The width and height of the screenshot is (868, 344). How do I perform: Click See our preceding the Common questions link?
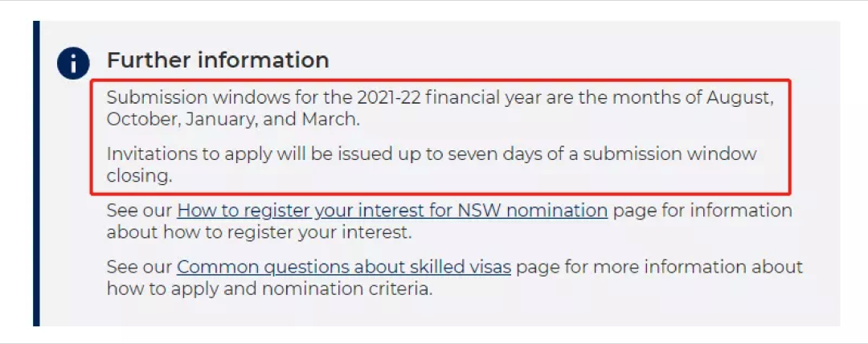140,267
